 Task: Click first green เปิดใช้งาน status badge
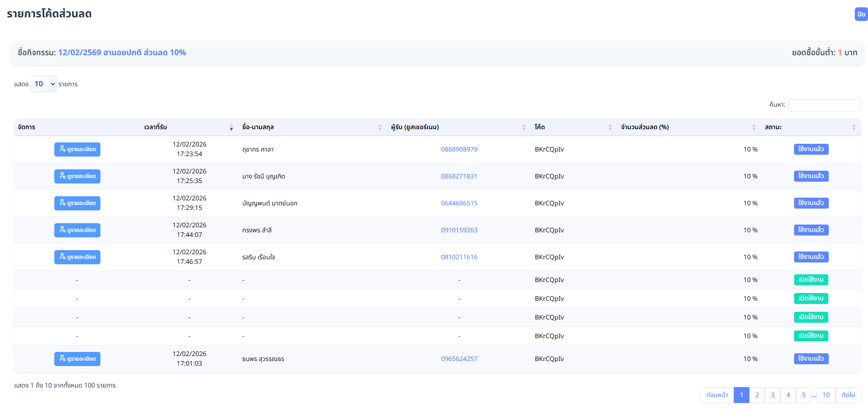tap(810, 280)
